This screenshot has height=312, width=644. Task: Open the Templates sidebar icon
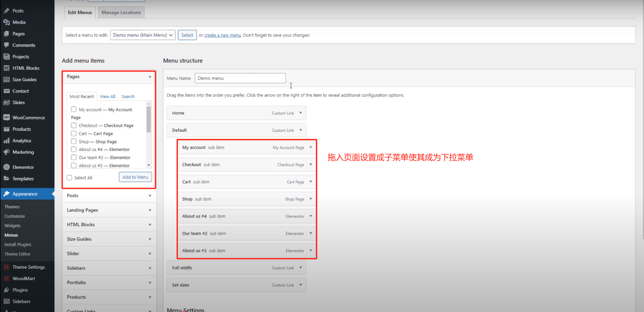pos(7,178)
